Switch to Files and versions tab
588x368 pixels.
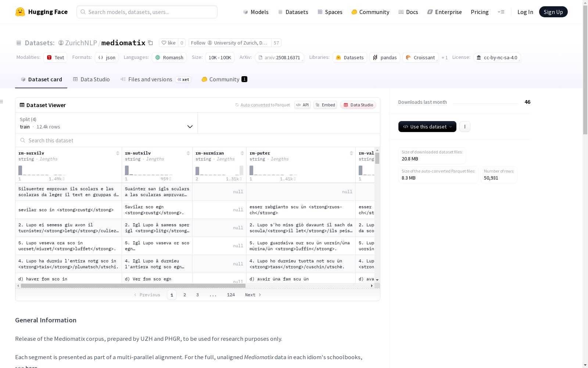point(155,79)
